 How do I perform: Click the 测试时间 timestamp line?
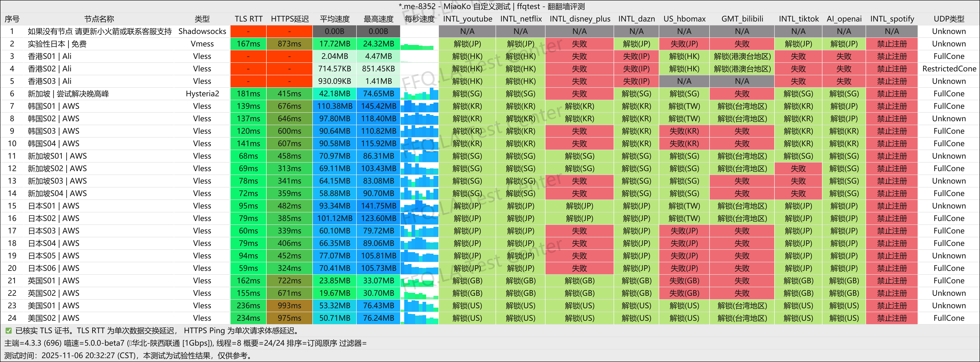[x=128, y=356]
